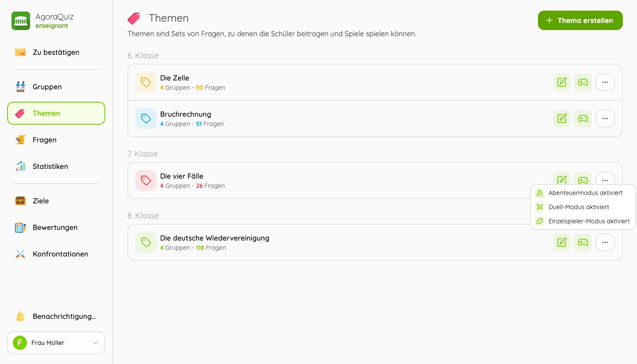Click the treasure chest icon beside Ziele

pos(20,201)
